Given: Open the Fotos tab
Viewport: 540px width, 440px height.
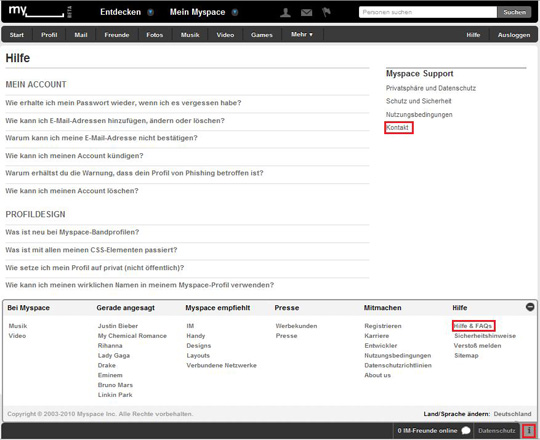Looking at the screenshot, I should point(154,35).
